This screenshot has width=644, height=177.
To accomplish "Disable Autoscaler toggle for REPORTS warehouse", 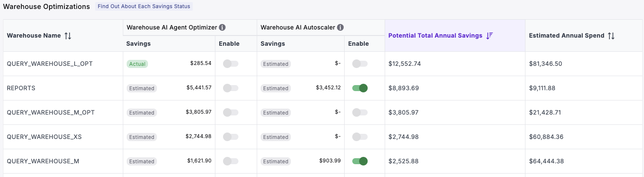I will pos(360,88).
